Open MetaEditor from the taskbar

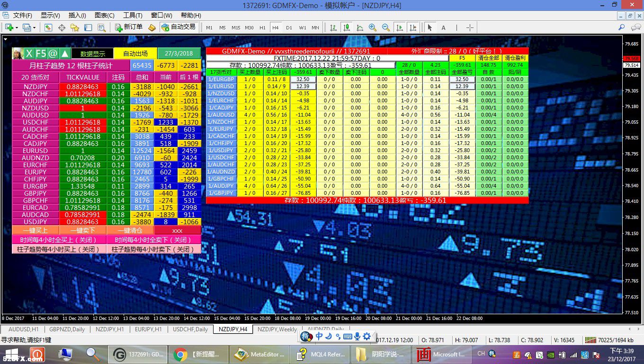tap(259, 354)
